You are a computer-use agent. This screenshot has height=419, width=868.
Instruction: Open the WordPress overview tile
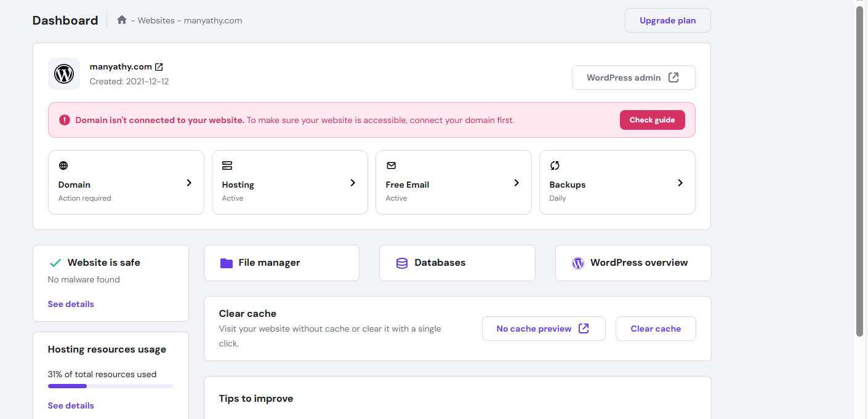point(633,263)
